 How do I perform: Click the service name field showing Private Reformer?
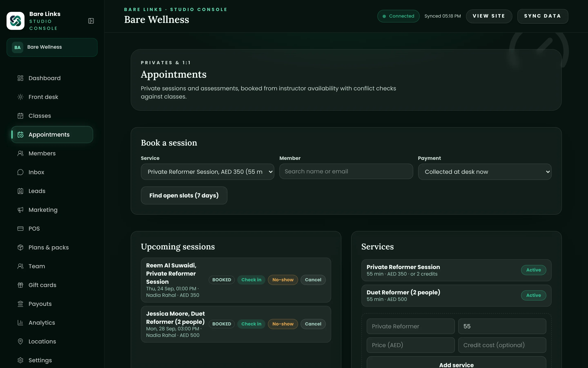[411, 326]
